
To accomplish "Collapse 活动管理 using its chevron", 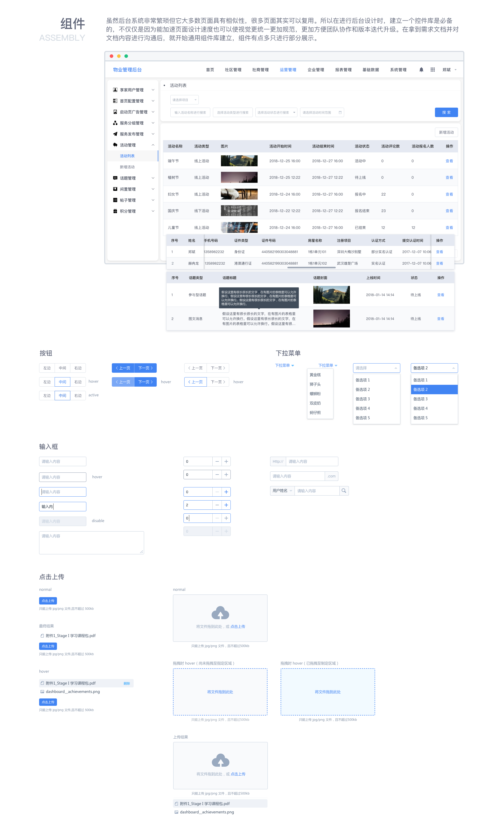I will pyautogui.click(x=153, y=145).
